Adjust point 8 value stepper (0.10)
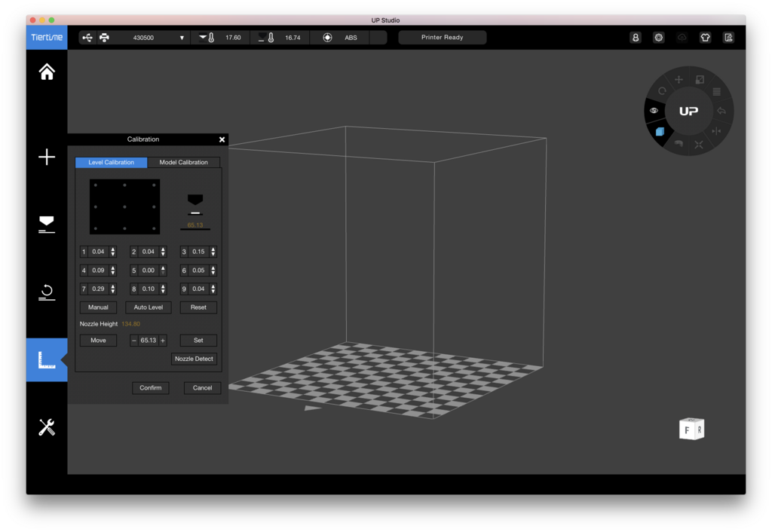Image resolution: width=772 pixels, height=532 pixels. [x=163, y=289]
